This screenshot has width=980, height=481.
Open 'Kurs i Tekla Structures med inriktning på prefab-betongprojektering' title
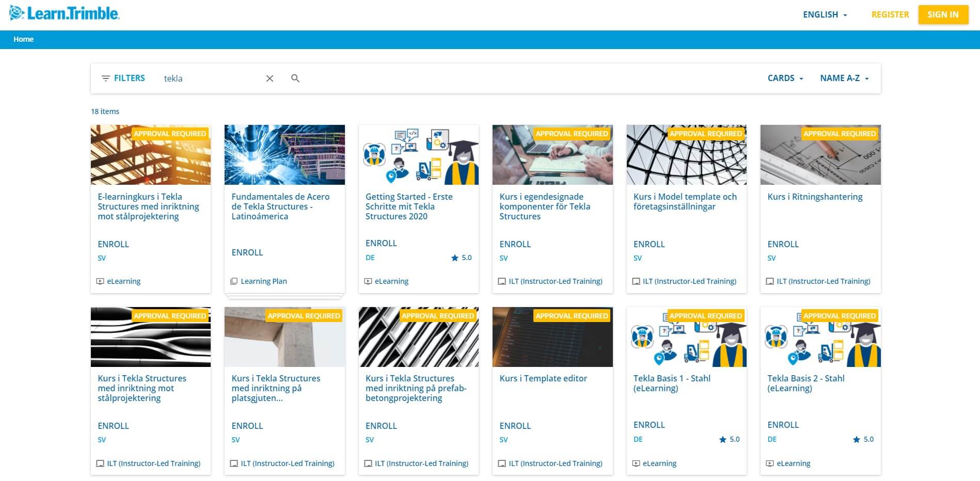click(416, 388)
